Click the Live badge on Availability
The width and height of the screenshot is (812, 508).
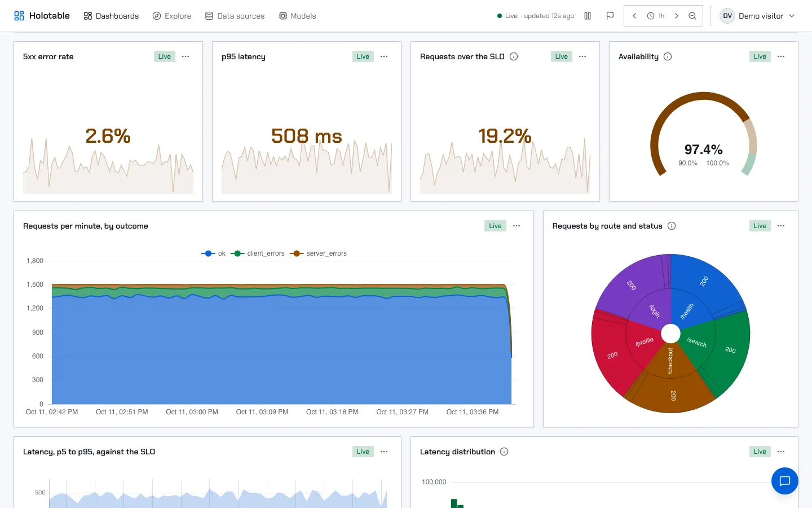pyautogui.click(x=760, y=56)
